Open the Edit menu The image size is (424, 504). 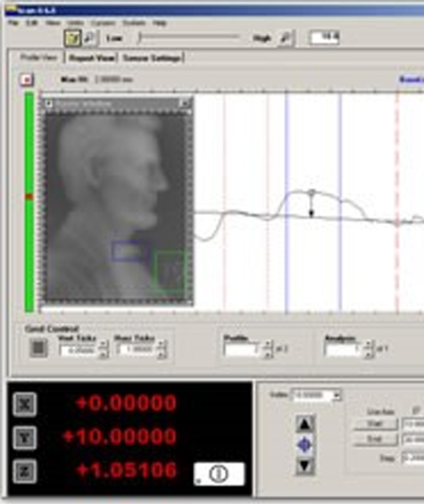coord(31,23)
